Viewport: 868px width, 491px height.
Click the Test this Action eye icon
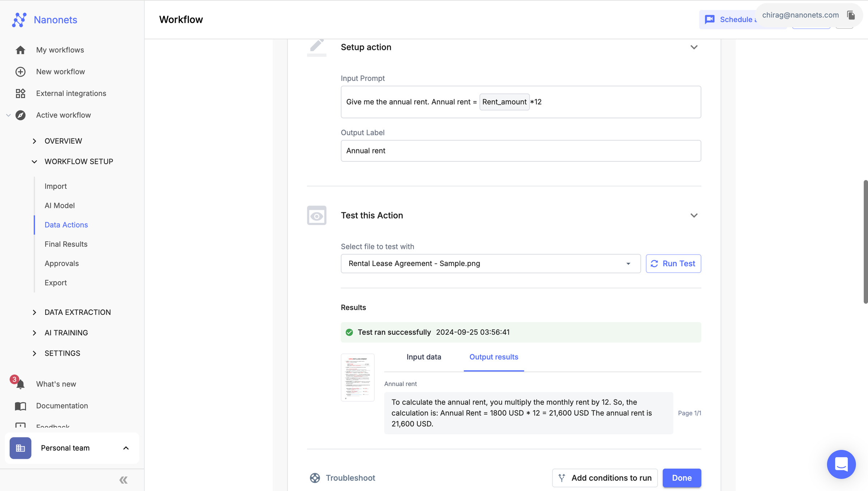(316, 215)
